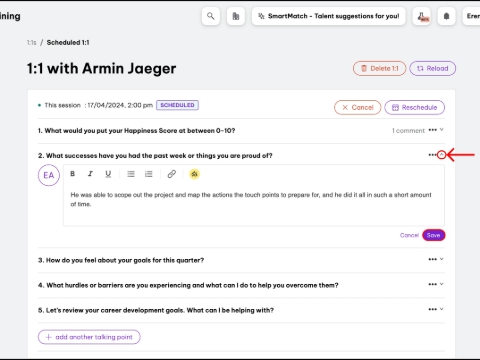Open the beta flask icon

422,16
